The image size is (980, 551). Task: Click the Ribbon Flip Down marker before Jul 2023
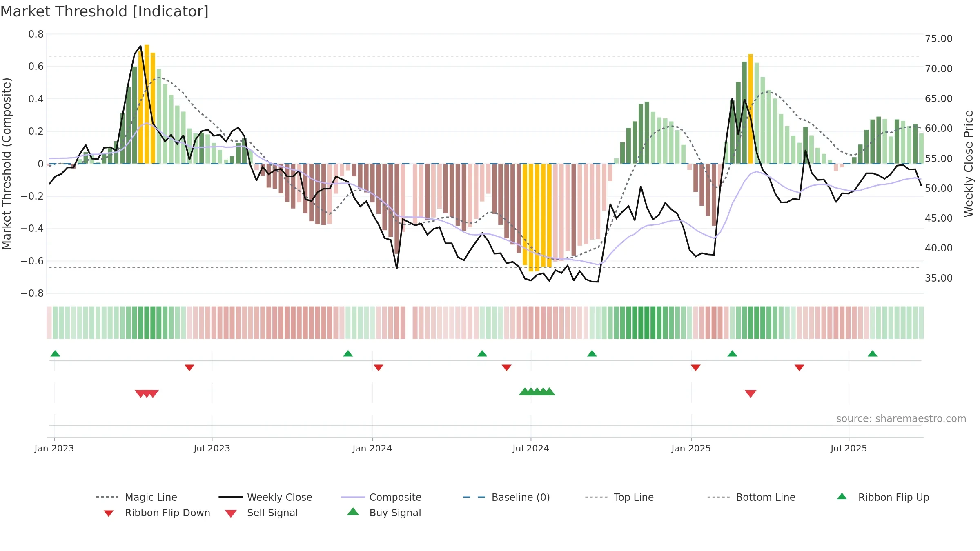[189, 368]
